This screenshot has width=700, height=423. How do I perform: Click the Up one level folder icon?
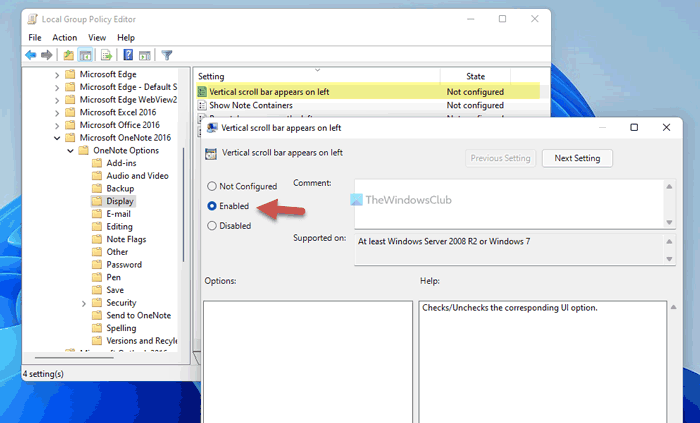pyautogui.click(x=68, y=55)
